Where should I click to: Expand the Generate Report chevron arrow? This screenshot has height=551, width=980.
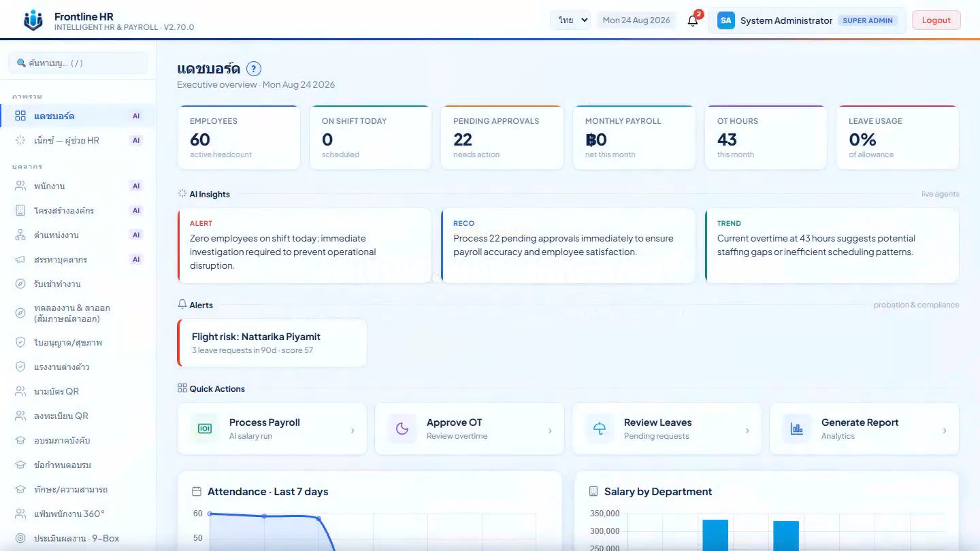(945, 430)
